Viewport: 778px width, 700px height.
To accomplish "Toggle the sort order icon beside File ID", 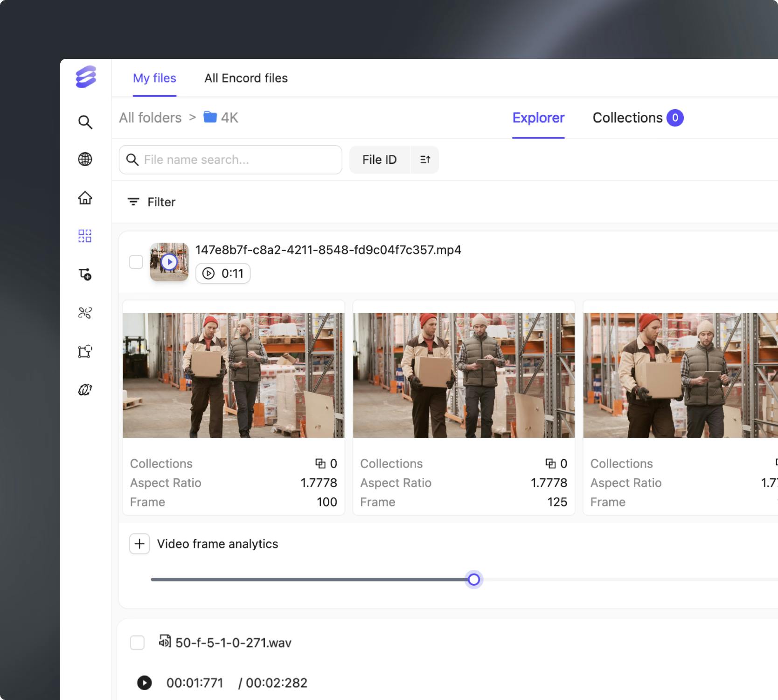I will tap(425, 160).
